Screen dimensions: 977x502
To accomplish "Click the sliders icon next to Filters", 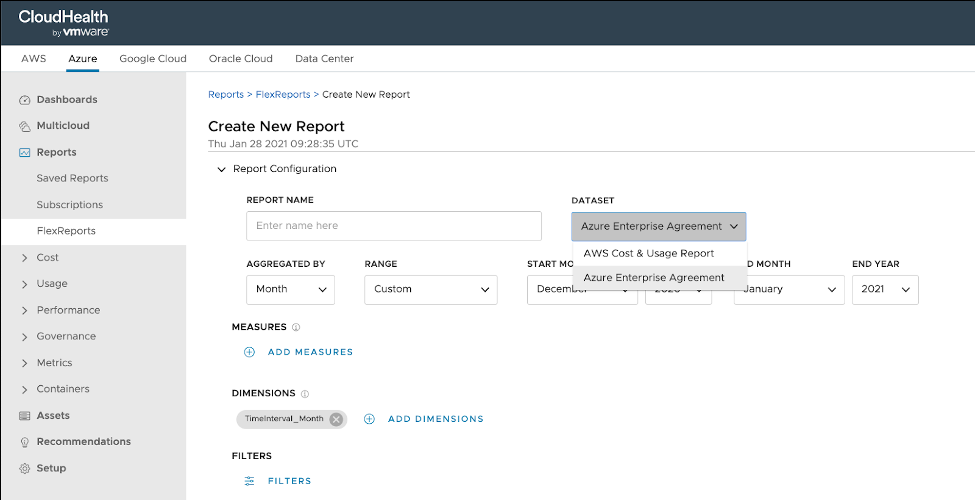I will tap(249, 481).
